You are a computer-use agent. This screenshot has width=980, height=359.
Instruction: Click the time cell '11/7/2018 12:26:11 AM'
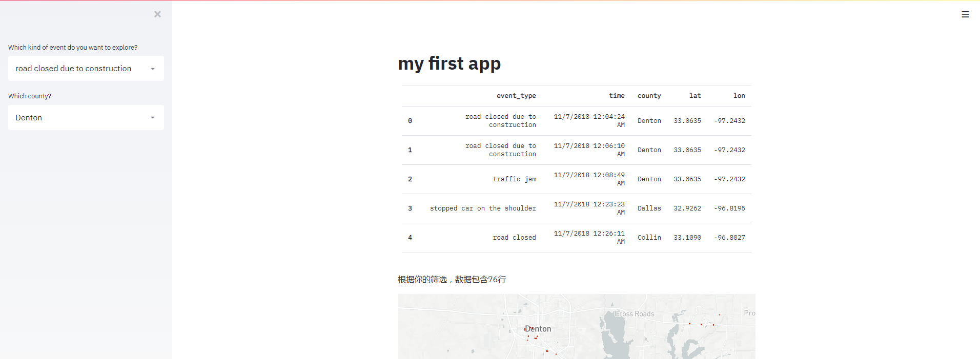(589, 238)
